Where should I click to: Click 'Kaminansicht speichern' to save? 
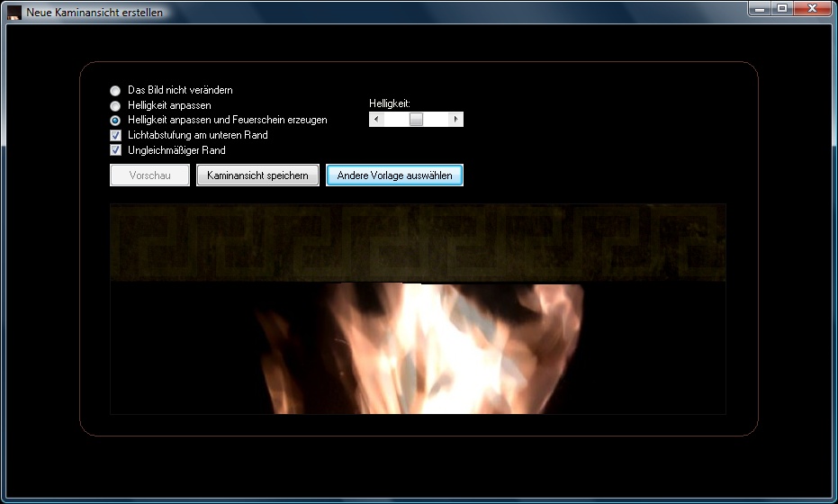pyautogui.click(x=257, y=175)
